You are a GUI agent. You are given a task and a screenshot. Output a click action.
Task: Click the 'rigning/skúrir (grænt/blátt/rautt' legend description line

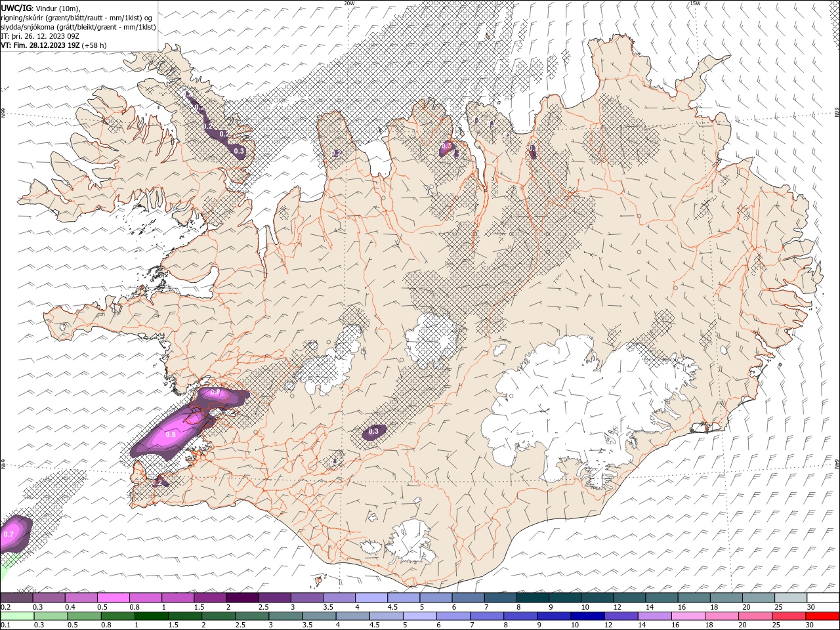(x=77, y=17)
